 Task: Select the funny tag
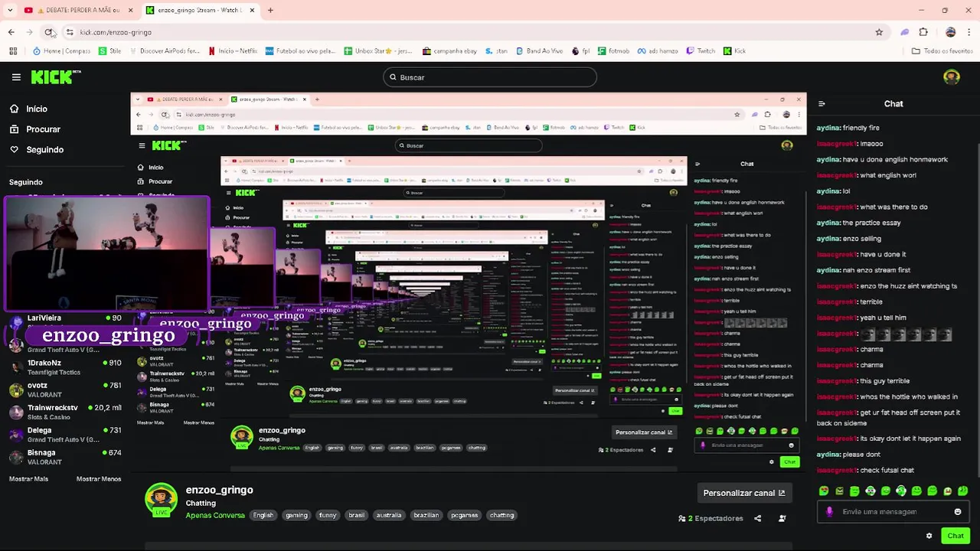pos(328,516)
